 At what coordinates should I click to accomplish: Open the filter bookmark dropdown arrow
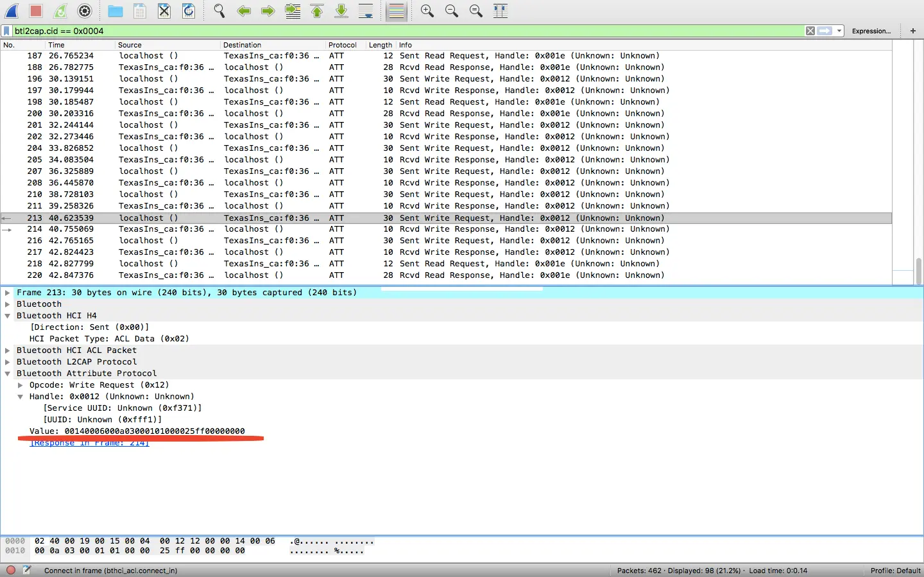tap(839, 30)
